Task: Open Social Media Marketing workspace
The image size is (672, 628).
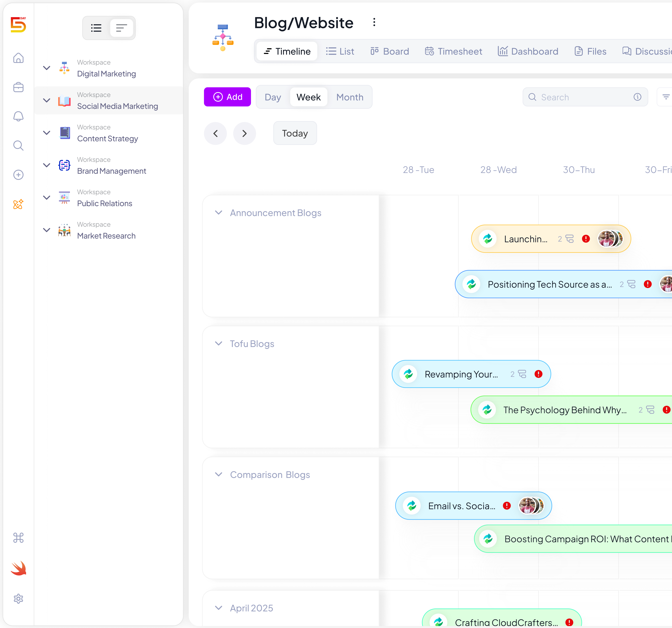Action: pyautogui.click(x=109, y=100)
